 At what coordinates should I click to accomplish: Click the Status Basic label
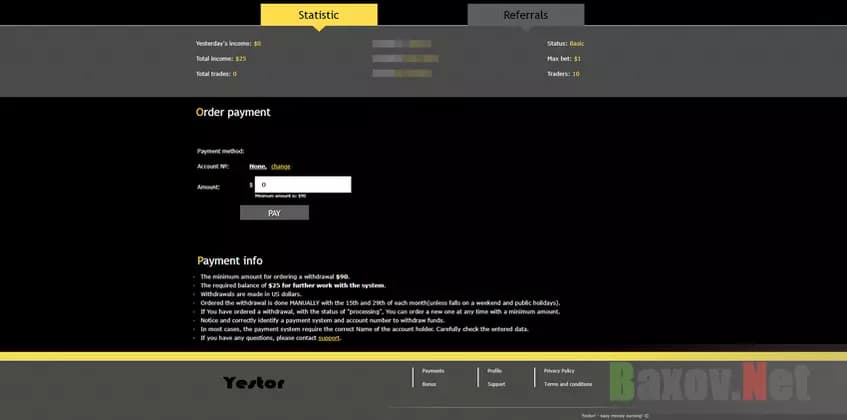(x=576, y=44)
